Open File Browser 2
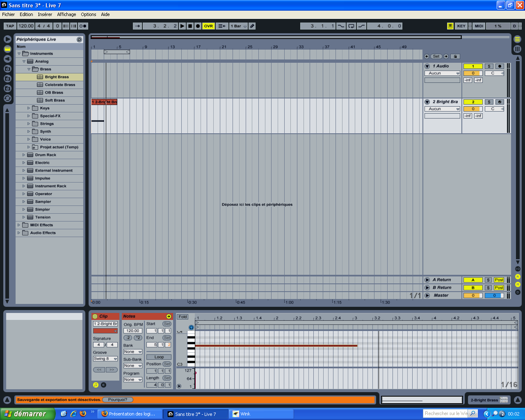525x420 pixels. (x=7, y=78)
